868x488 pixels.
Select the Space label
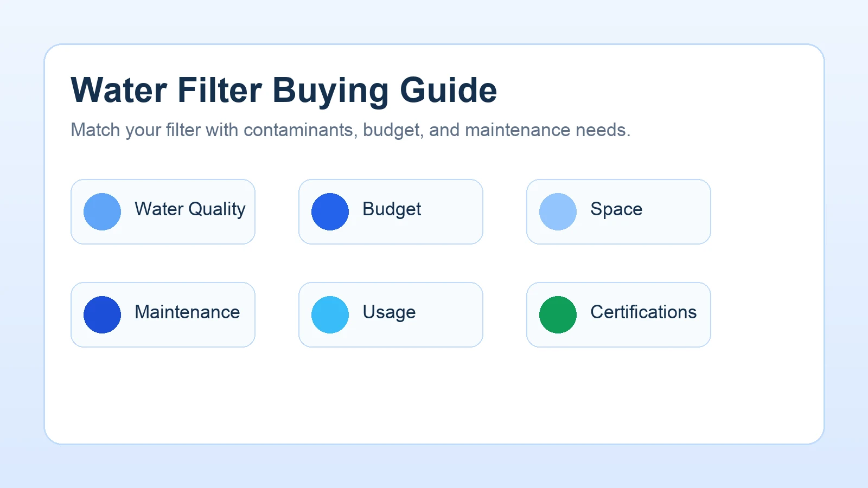pos(616,209)
